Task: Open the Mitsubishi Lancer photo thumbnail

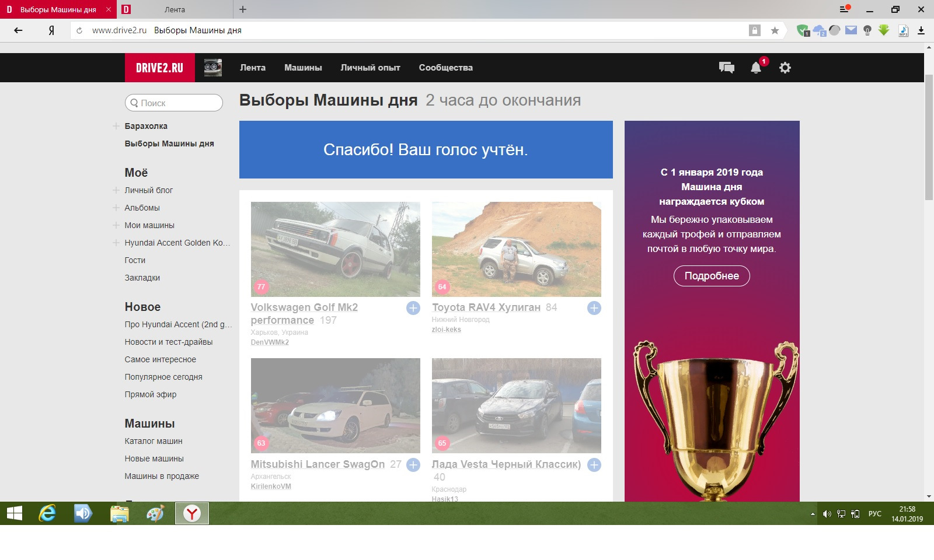Action: (336, 405)
